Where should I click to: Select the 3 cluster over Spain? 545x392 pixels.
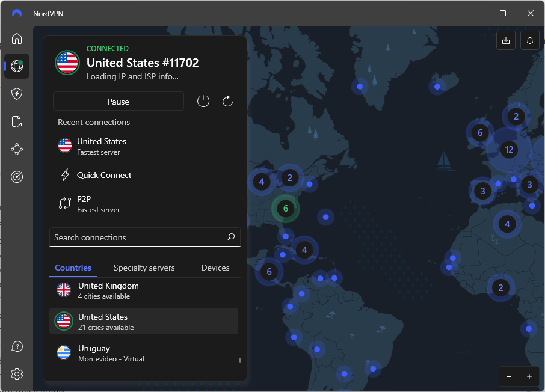[482, 191]
